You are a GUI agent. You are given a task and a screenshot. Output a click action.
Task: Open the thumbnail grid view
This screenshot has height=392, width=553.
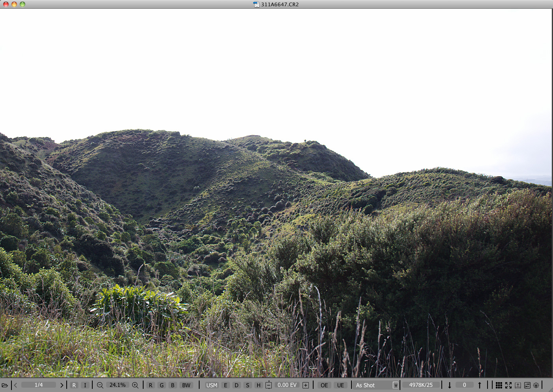(x=499, y=385)
